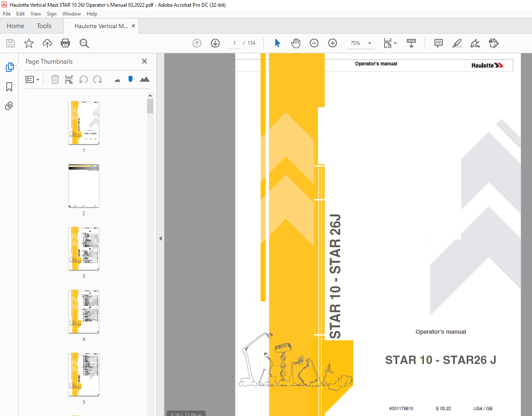Click the 'STAR 10 - STAR26 J' title text
This screenshot has width=532, height=416.
tap(441, 360)
